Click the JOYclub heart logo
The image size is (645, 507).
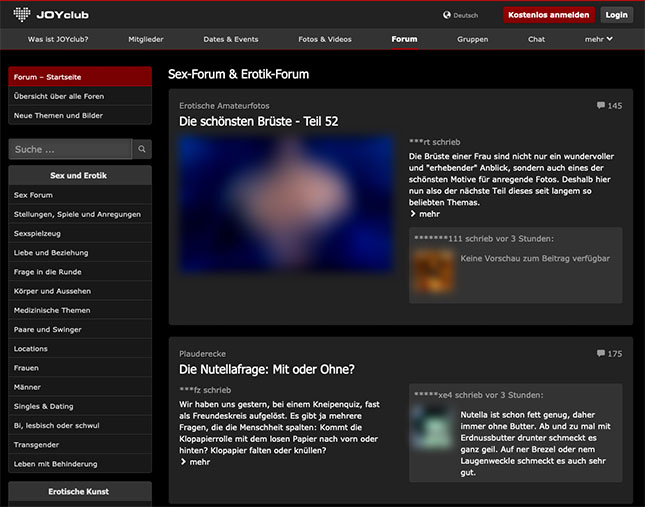[22, 14]
